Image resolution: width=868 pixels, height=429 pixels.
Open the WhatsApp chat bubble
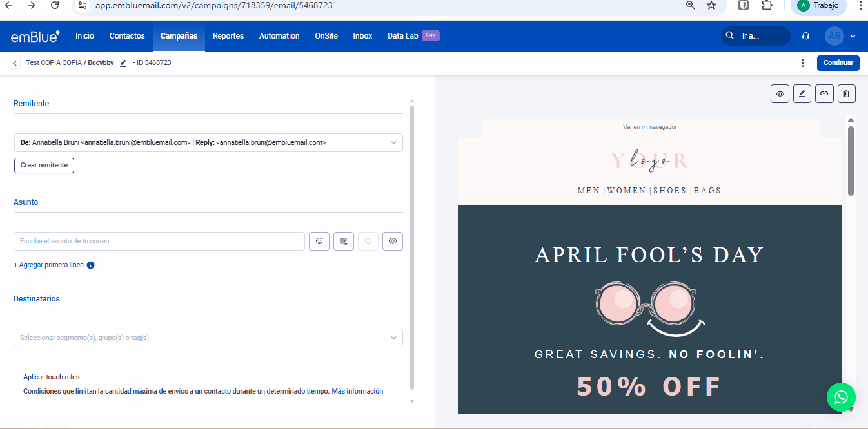pyautogui.click(x=841, y=397)
